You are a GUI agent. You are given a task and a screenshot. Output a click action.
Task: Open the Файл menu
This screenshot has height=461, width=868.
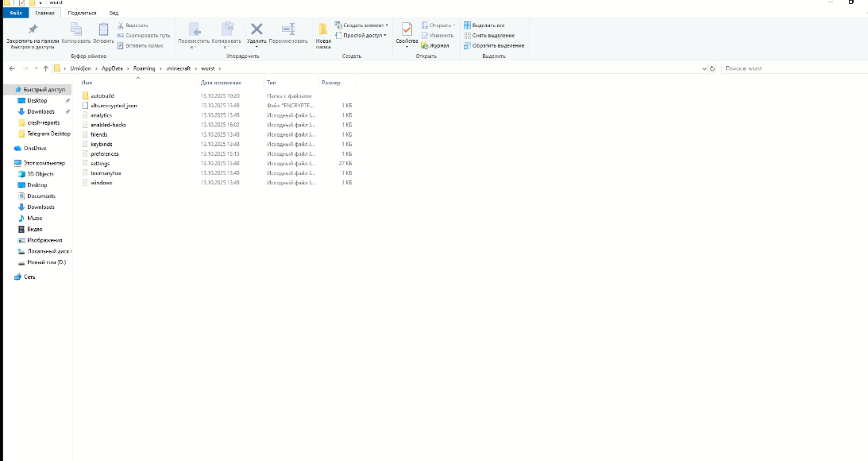16,13
